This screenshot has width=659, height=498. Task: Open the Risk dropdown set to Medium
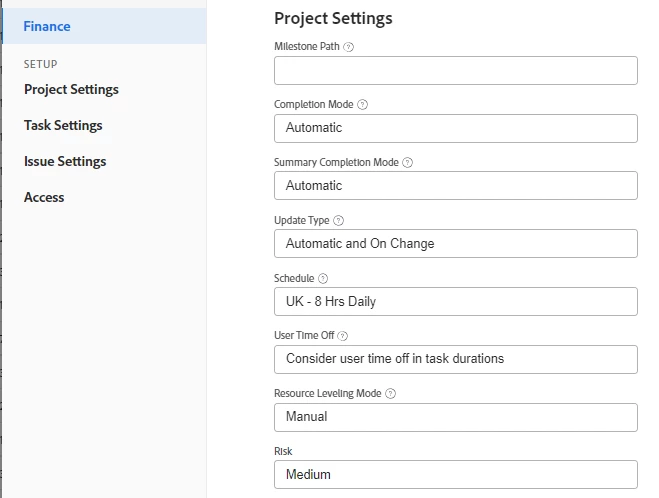[x=455, y=474]
